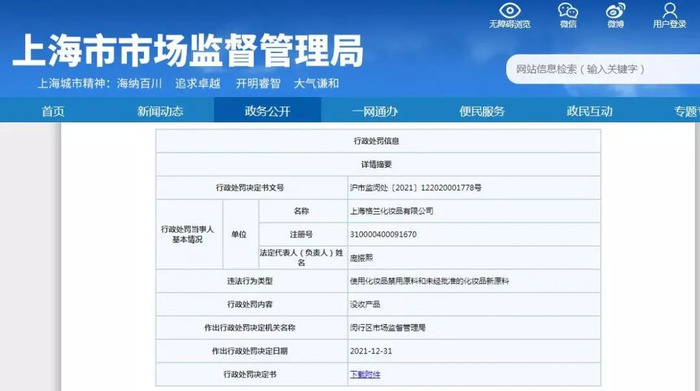Open the 一网通办 navigation item

375,111
